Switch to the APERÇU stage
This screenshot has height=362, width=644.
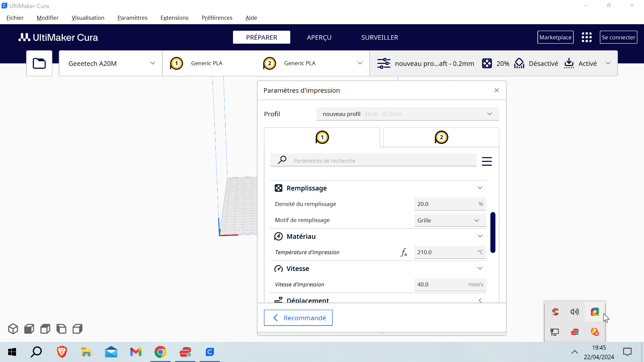[x=319, y=37]
